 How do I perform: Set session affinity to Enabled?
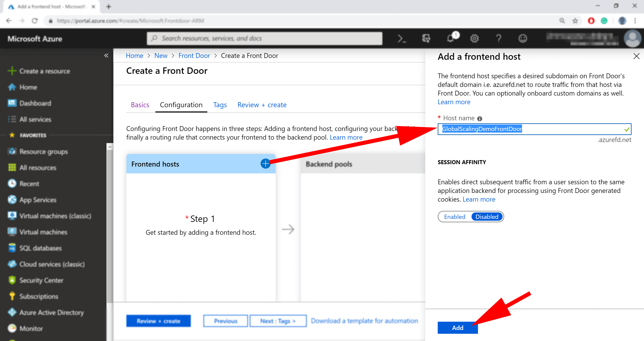[454, 217]
